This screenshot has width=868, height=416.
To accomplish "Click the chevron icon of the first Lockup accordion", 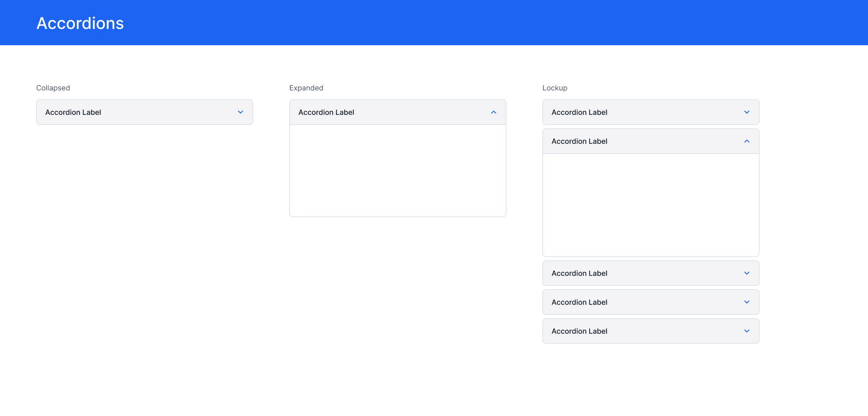I will point(747,112).
